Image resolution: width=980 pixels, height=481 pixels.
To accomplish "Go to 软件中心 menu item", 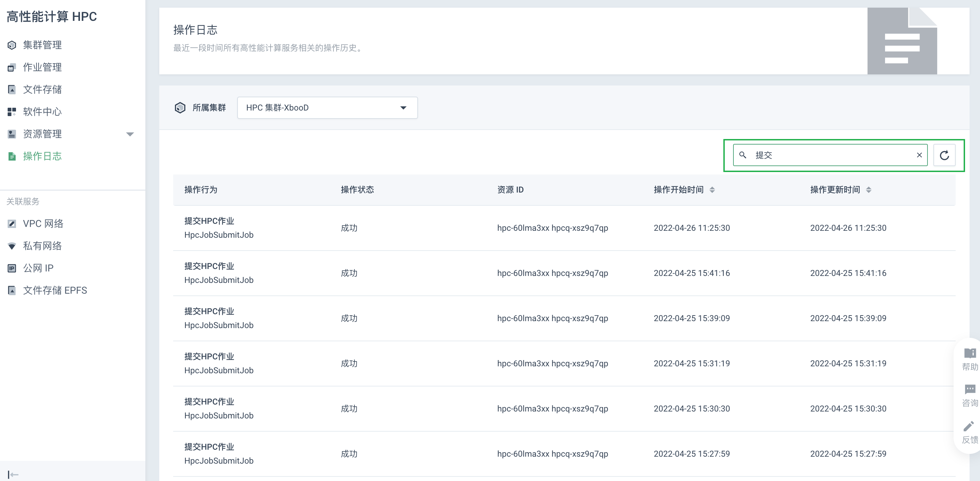I will (42, 112).
